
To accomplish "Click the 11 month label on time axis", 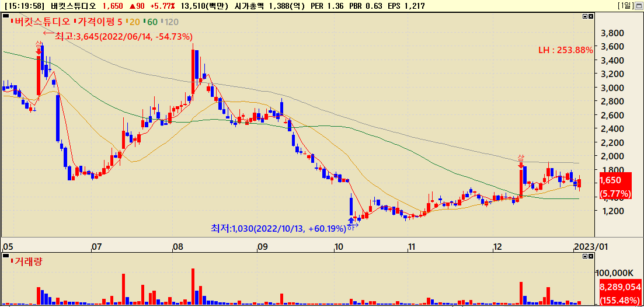I will 412,247.
